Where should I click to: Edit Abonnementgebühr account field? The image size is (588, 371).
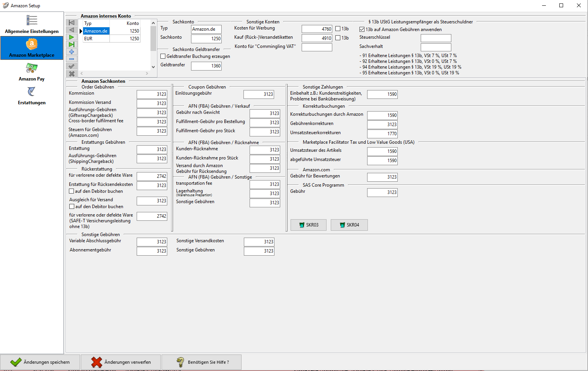pyautogui.click(x=152, y=251)
